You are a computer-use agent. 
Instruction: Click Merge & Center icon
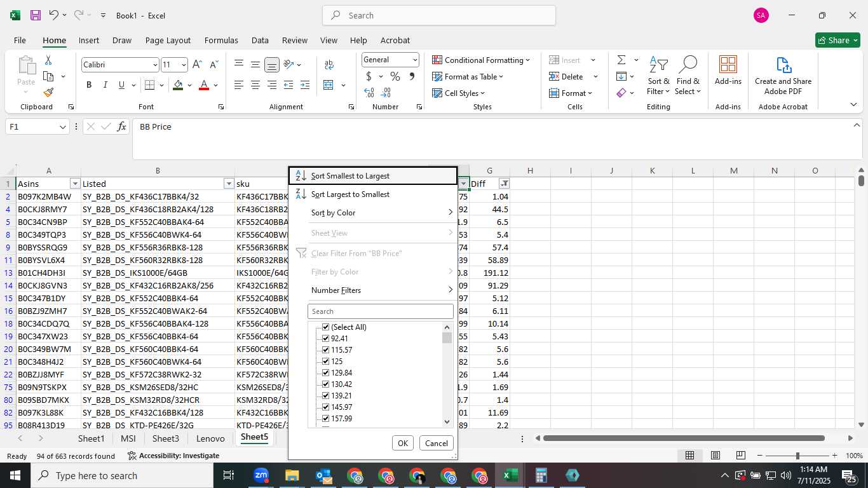329,85
